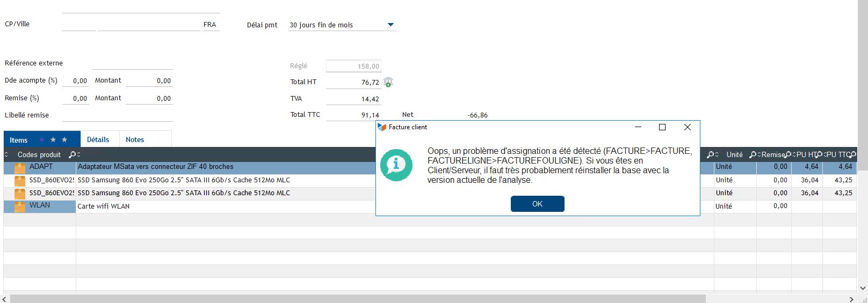Click the magnifier icon in Unité column header

[752, 154]
